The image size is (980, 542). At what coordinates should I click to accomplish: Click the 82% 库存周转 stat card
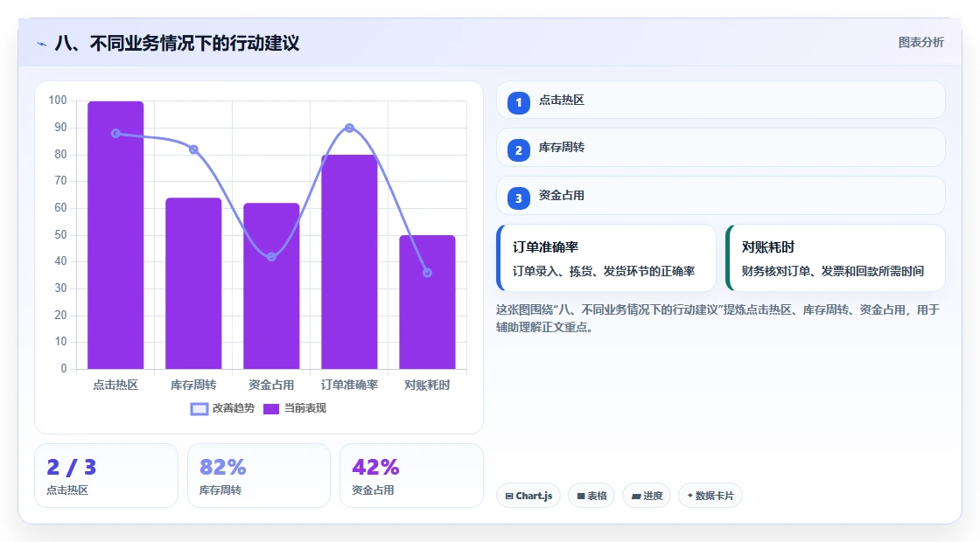[259, 476]
